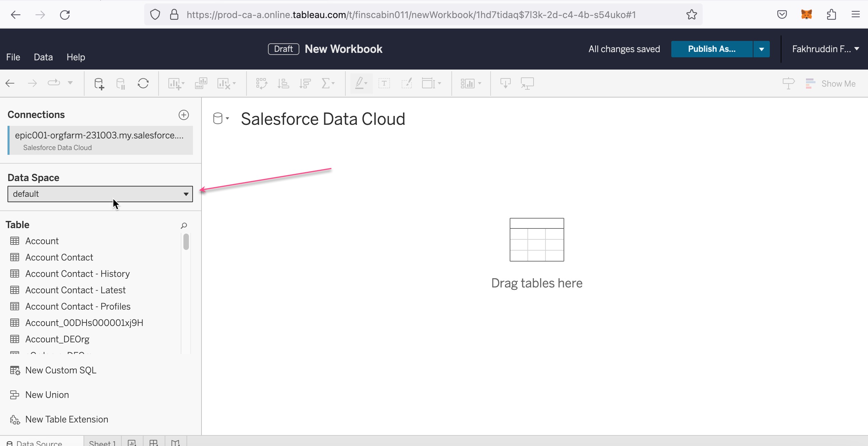Open the Publish As dropdown arrow
This screenshot has width=868, height=446.
pos(762,49)
